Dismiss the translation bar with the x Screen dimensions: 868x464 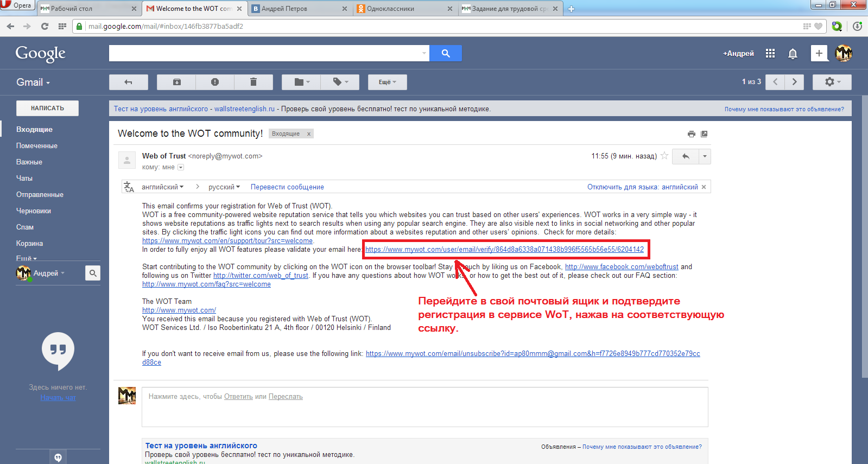click(704, 187)
